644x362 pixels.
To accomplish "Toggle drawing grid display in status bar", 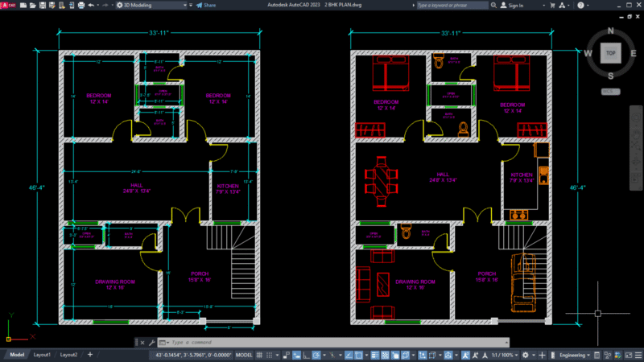I will 259,355.
